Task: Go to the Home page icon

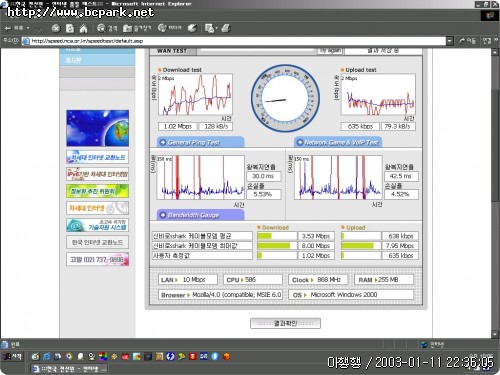Action: (83, 29)
